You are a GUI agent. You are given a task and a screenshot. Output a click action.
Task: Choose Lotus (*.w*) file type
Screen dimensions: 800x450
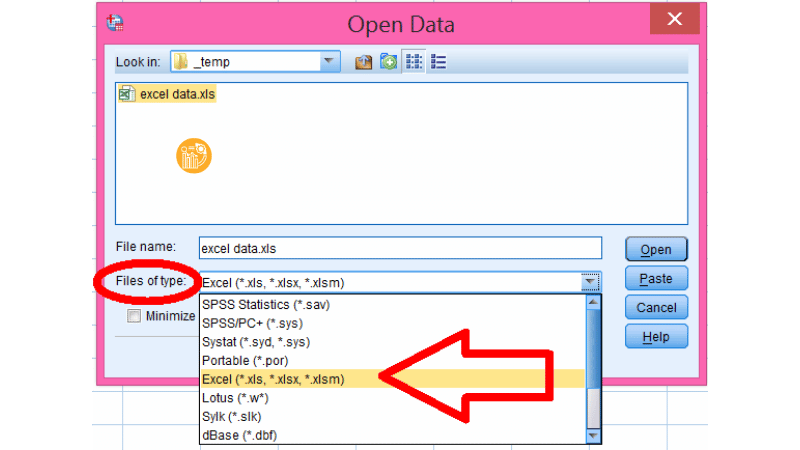point(393,398)
